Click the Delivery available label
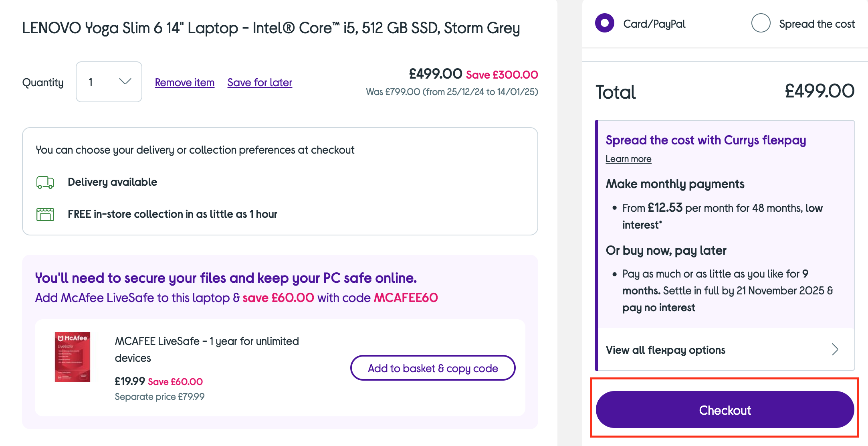 point(112,182)
